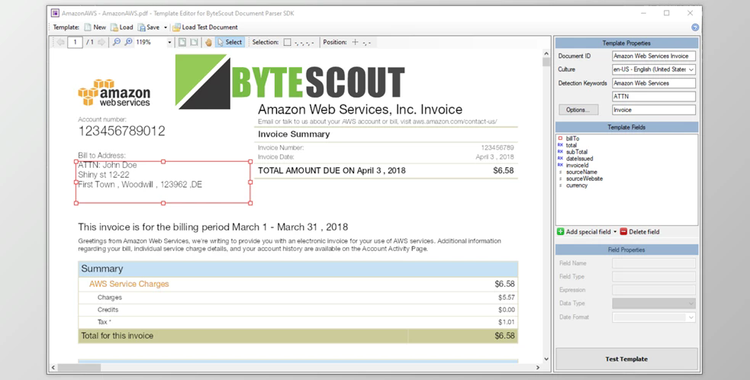Viewport: 750px width, 380px height.
Task: Click the Tax amount $1.01
Action: pos(506,322)
